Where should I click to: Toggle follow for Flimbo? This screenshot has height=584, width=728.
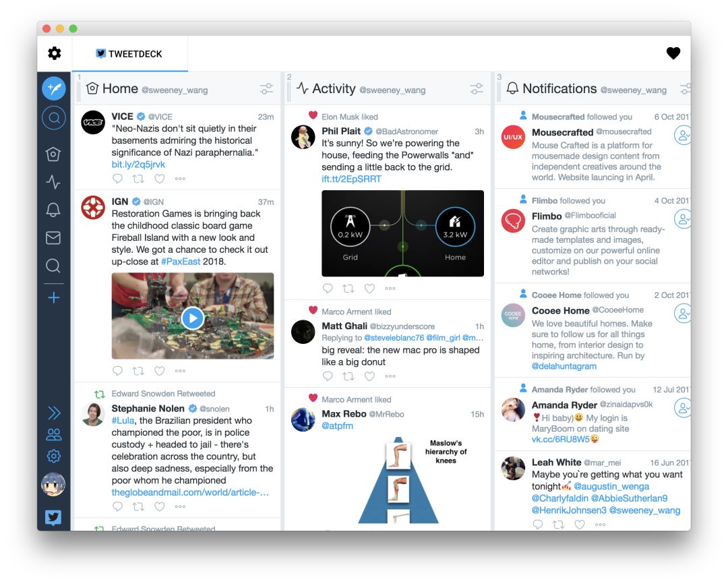tap(682, 219)
